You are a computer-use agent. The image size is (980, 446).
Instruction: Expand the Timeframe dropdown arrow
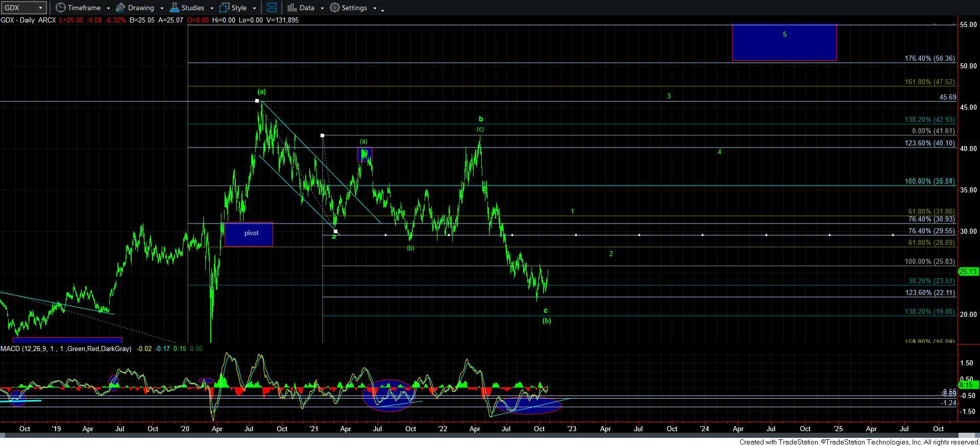pos(108,8)
